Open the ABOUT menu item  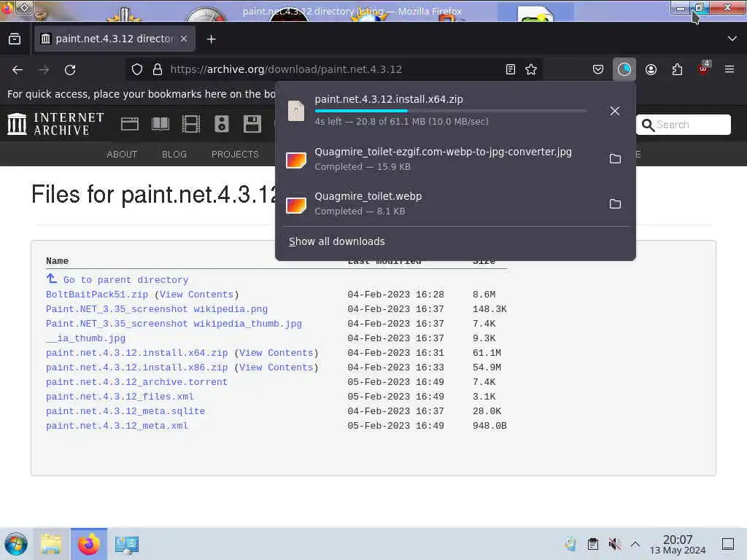122,155
